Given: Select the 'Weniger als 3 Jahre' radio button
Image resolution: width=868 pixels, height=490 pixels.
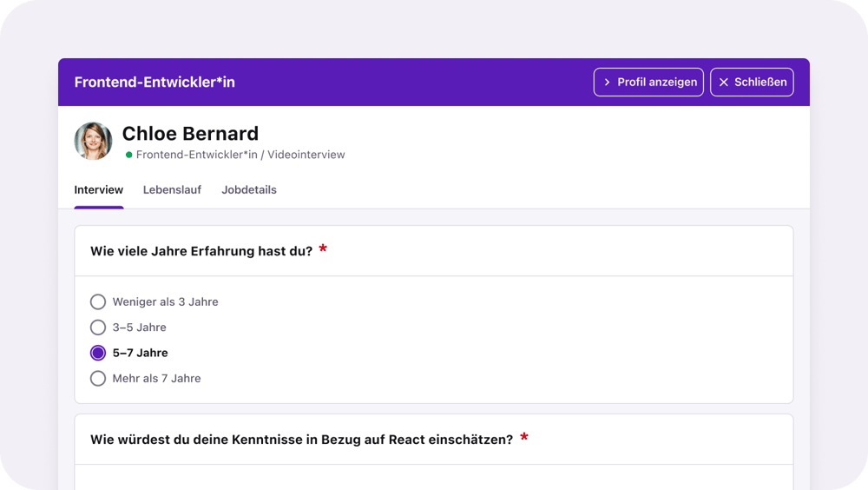Looking at the screenshot, I should click(x=98, y=302).
